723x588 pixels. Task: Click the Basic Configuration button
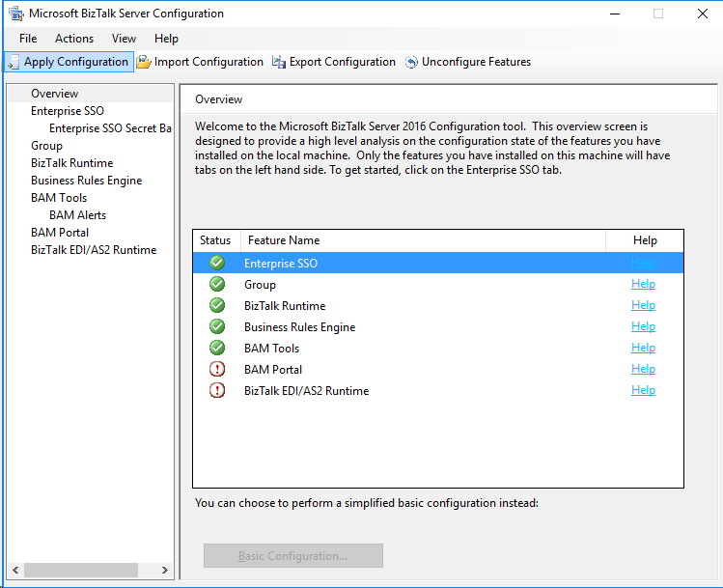tap(293, 556)
